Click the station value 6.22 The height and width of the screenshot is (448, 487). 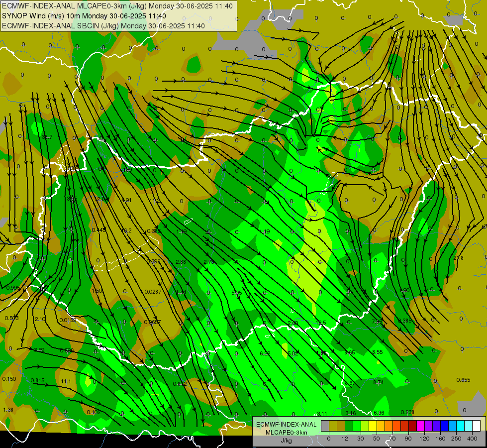coord(265,353)
